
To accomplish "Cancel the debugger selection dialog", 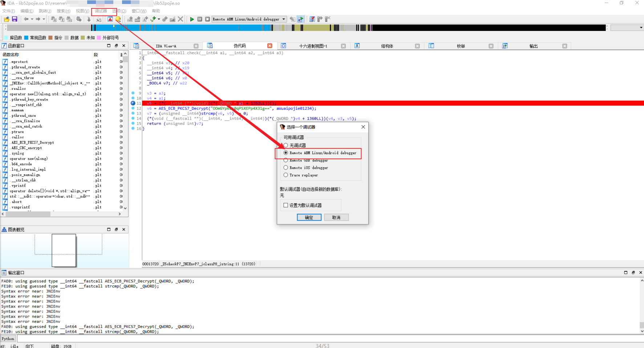I will pyautogui.click(x=336, y=217).
